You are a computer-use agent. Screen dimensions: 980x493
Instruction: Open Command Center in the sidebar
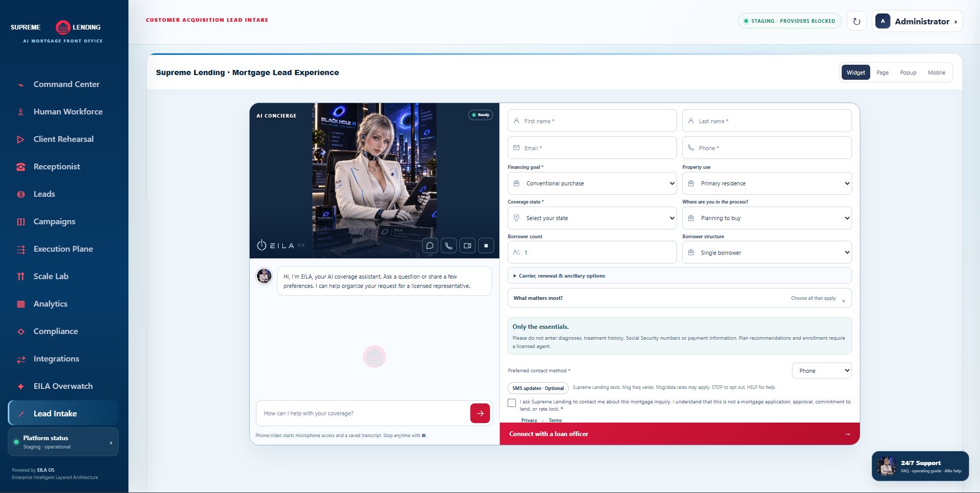tap(63, 84)
